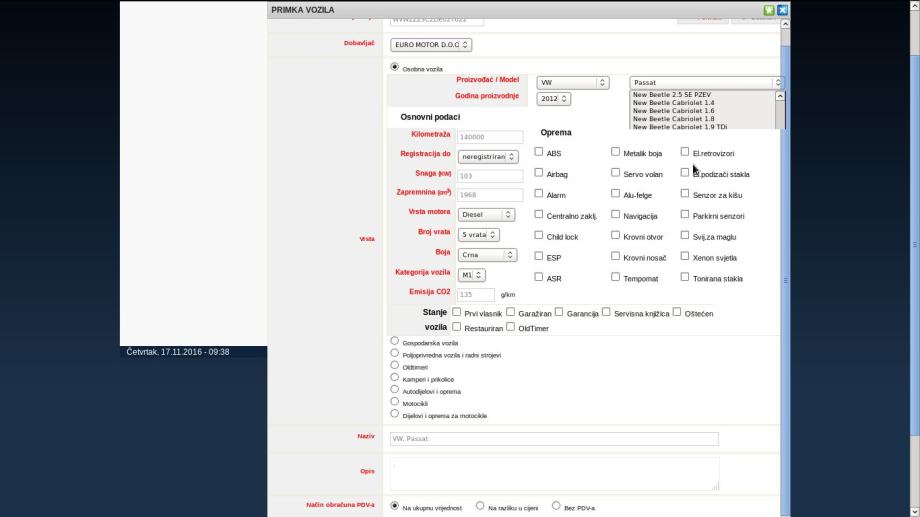Check Alu-felge option
920x517 pixels.
615,194
